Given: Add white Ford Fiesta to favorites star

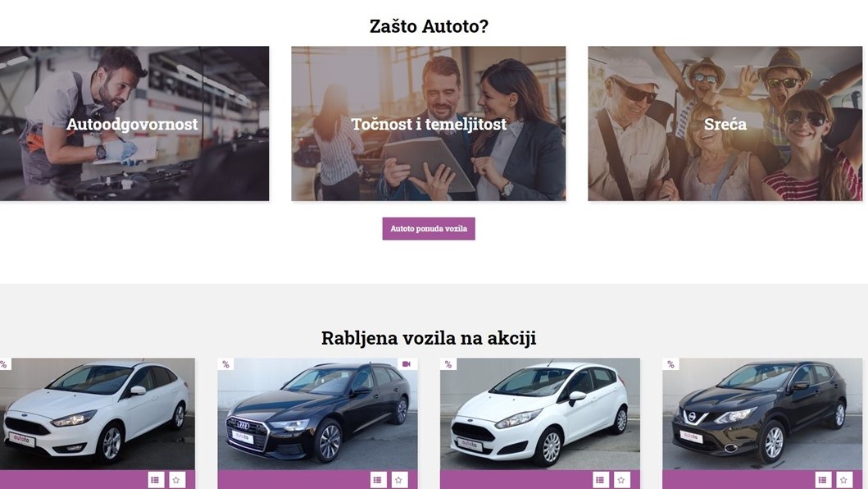Looking at the screenshot, I should tap(621, 480).
